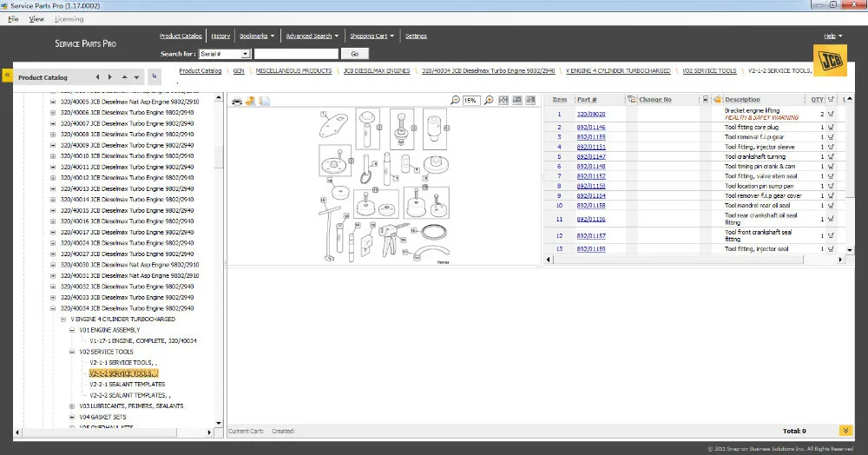
Task: Open the History page
Action: pos(220,36)
